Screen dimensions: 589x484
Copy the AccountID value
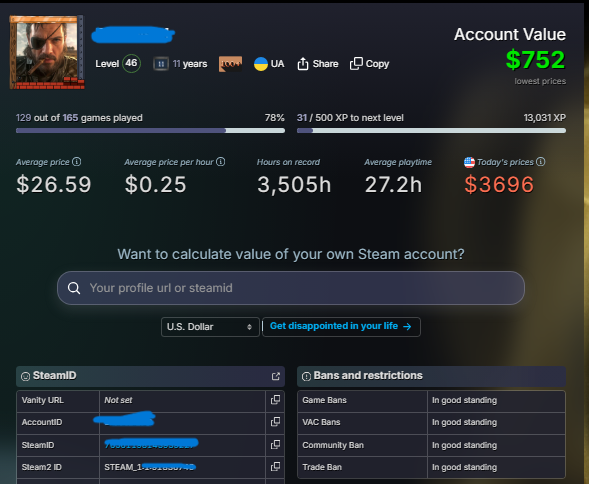coord(275,422)
